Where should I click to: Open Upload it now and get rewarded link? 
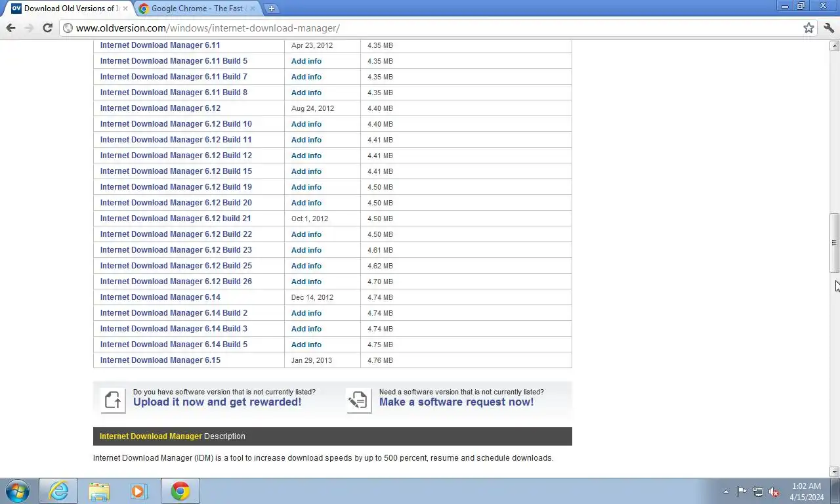pyautogui.click(x=217, y=402)
